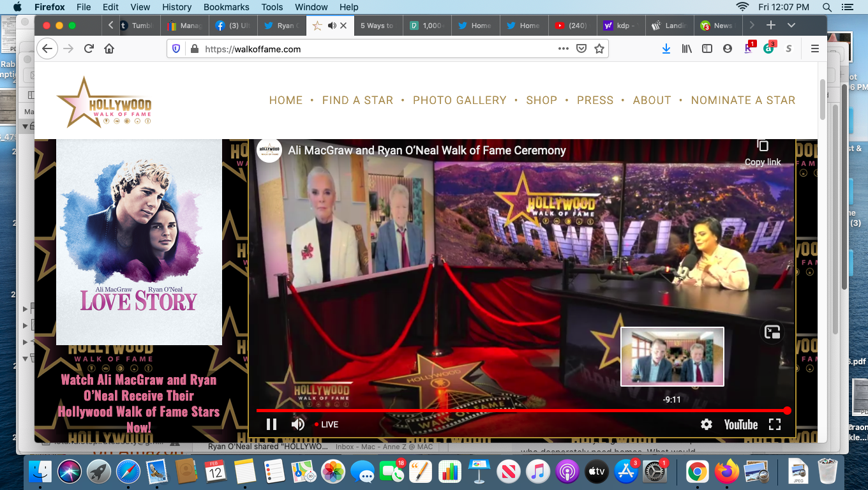Open the Tools menu
Viewport: 868px width, 490px height.
click(x=272, y=7)
